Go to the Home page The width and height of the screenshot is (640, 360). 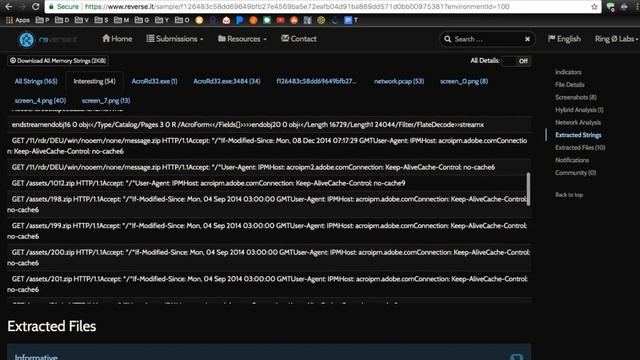pyautogui.click(x=117, y=39)
